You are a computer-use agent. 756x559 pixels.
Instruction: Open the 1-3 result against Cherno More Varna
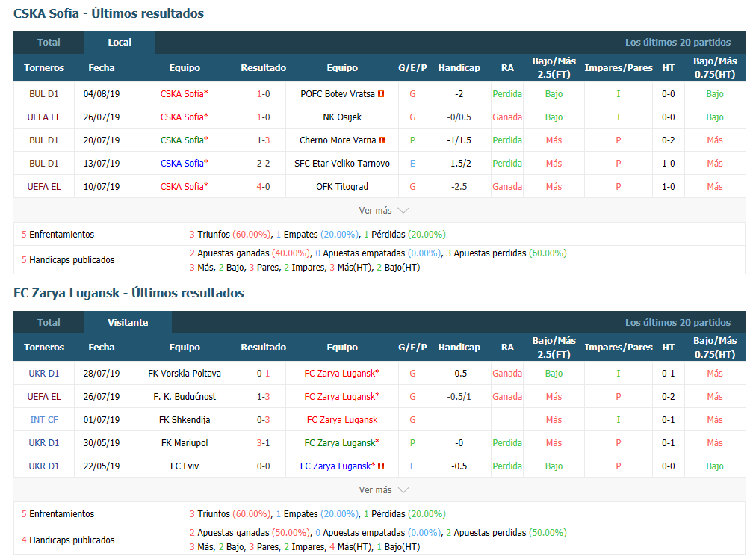[263, 140]
